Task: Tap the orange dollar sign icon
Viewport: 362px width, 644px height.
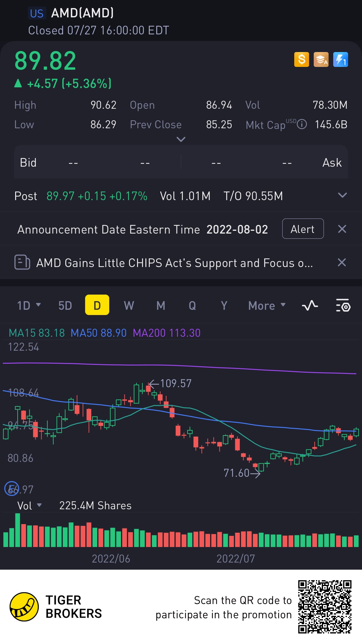Action: click(301, 59)
